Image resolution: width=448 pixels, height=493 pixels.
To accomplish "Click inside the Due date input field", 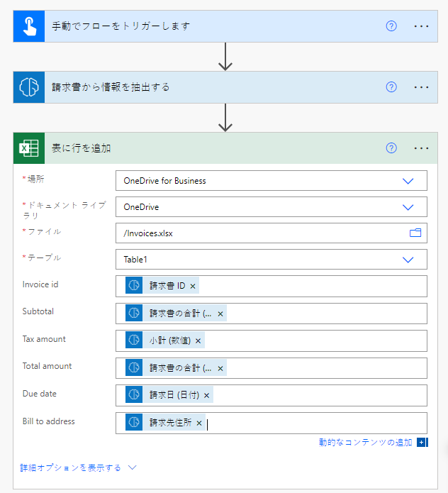I will [319, 395].
